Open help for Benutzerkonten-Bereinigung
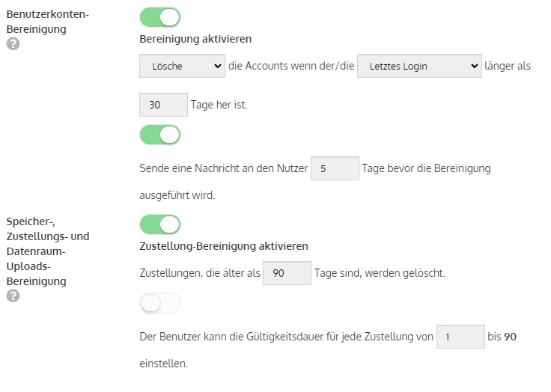This screenshot has width=551, height=392. (x=13, y=44)
